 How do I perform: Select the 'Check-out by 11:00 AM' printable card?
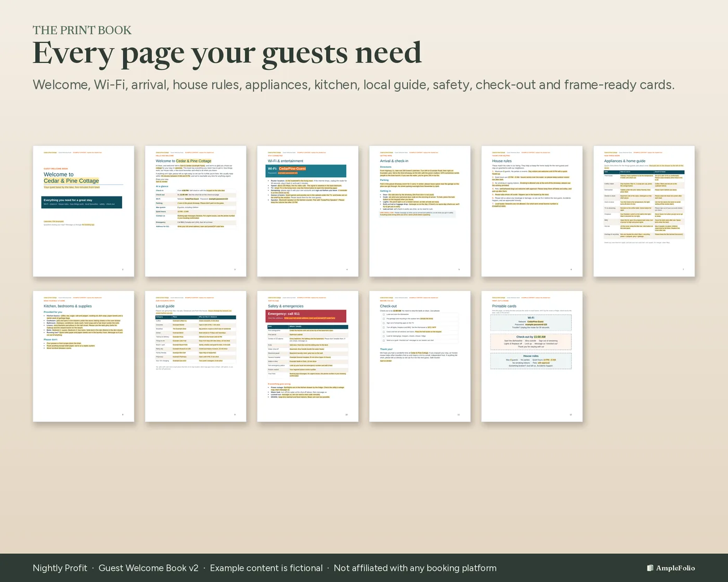click(x=531, y=341)
